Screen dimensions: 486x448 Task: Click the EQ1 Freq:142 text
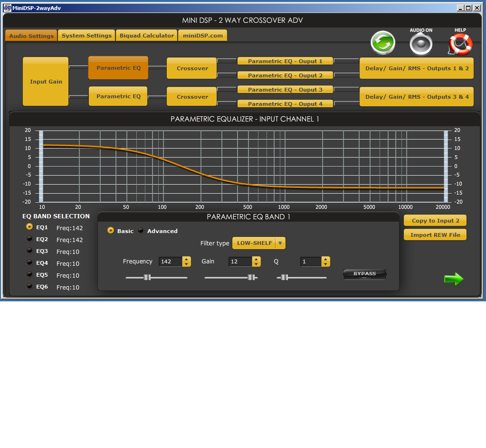point(69,228)
